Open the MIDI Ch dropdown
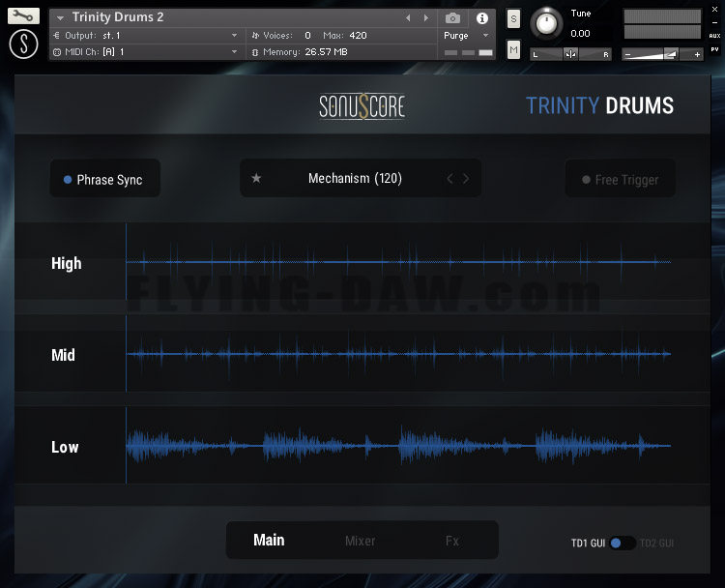This screenshot has height=588, width=725. coord(235,52)
